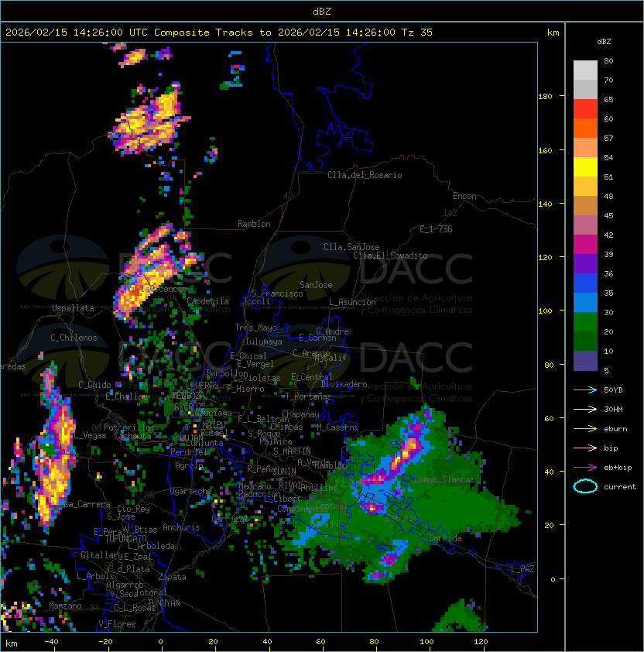Click the 'Cila.del_Rosario' map label
The height and width of the screenshot is (652, 644).
coord(365,175)
